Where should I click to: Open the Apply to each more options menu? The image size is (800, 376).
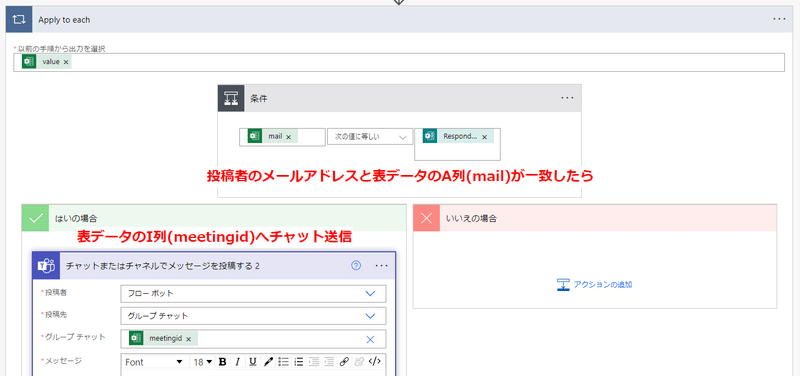click(779, 19)
